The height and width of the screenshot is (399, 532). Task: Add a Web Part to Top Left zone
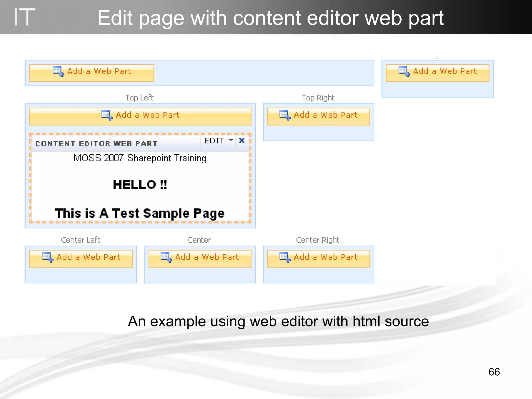[x=140, y=116]
